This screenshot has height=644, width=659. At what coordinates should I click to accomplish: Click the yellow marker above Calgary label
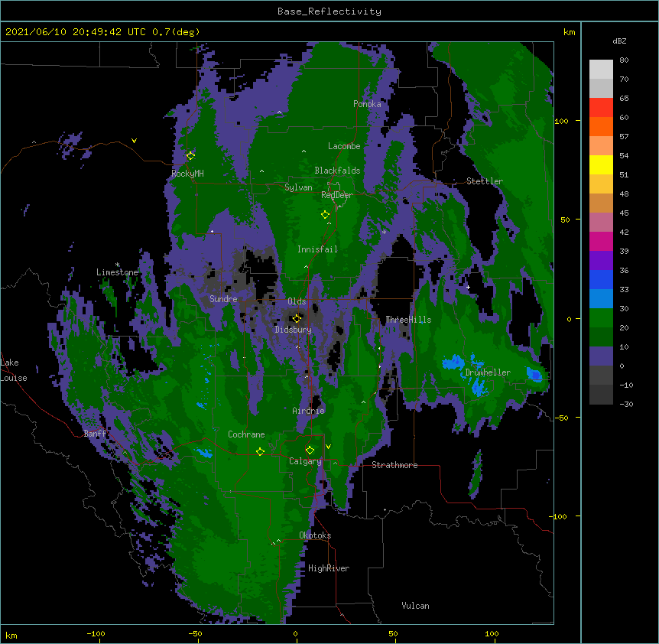click(x=310, y=450)
